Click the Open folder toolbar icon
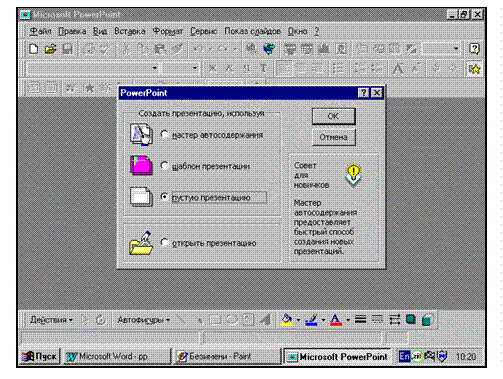This screenshot has width=503, height=379. (x=51, y=49)
